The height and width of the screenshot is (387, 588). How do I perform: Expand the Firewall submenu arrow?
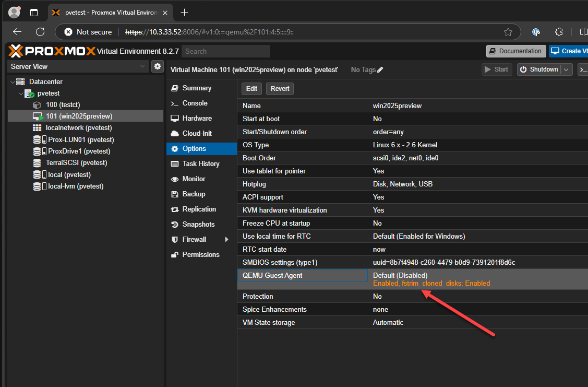226,239
